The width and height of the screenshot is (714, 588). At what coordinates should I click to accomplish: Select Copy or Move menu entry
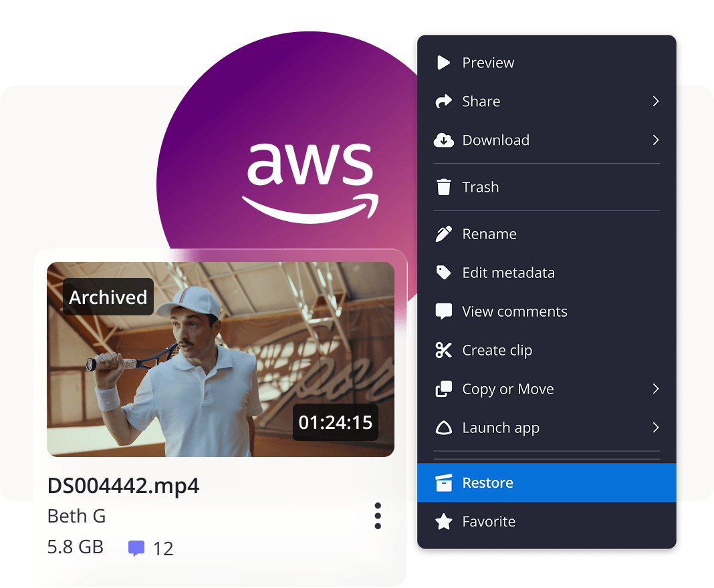(x=546, y=389)
